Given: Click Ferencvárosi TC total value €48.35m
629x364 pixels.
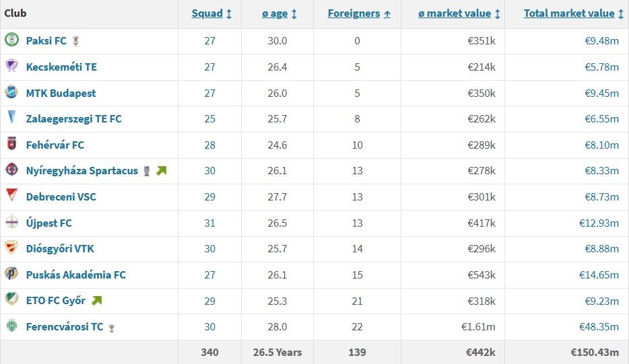Looking at the screenshot, I should tap(599, 327).
